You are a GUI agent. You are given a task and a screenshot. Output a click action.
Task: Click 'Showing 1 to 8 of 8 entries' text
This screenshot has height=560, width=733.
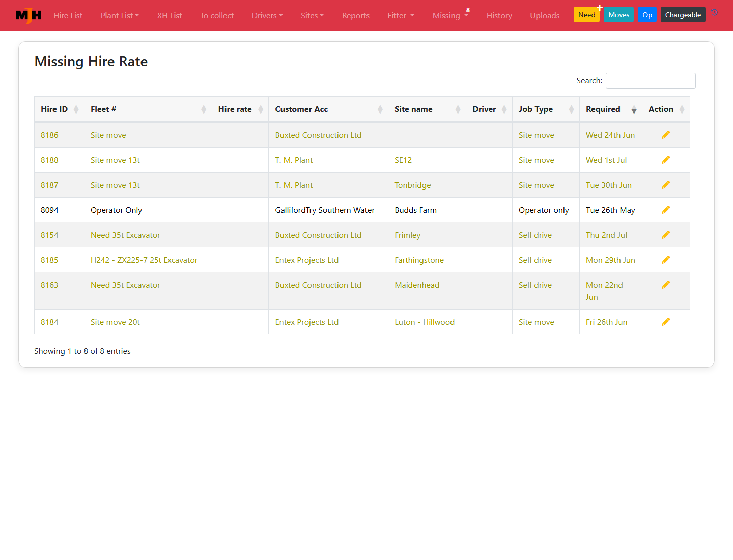[82, 351]
